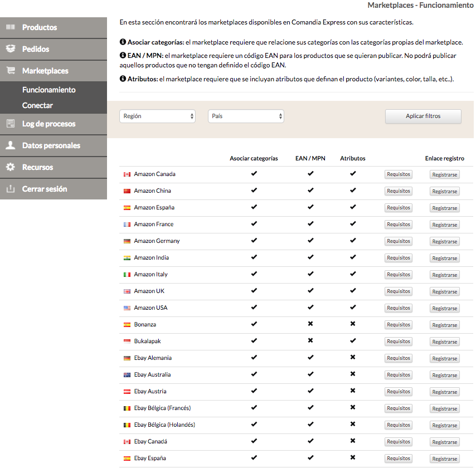Screen dimensions: 476x468
Task: Open the Recursos menu section
Action: (x=54, y=167)
